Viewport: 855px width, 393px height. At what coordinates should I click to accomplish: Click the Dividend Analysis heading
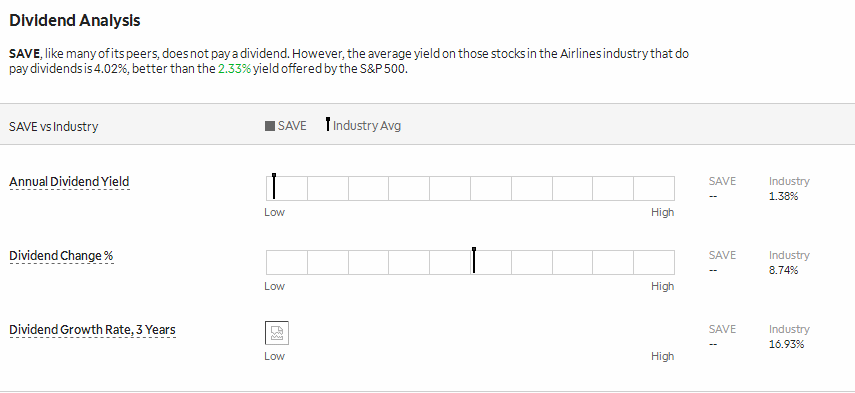pyautogui.click(x=75, y=20)
